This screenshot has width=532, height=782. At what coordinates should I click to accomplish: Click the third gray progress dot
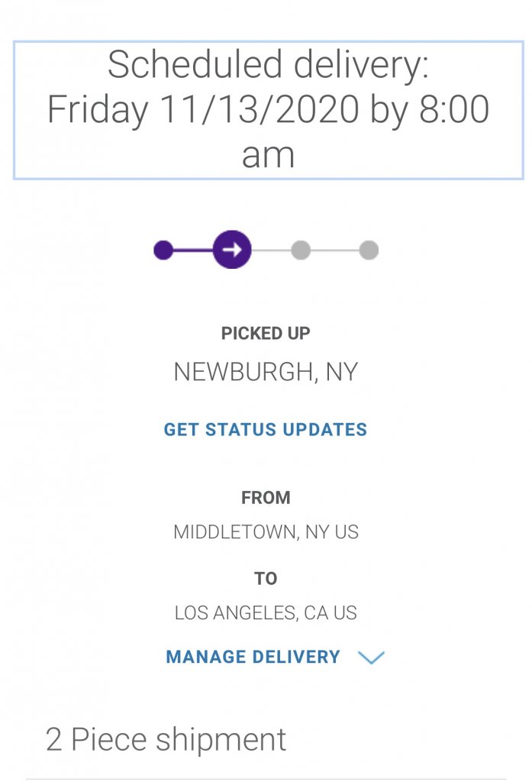tap(301, 250)
